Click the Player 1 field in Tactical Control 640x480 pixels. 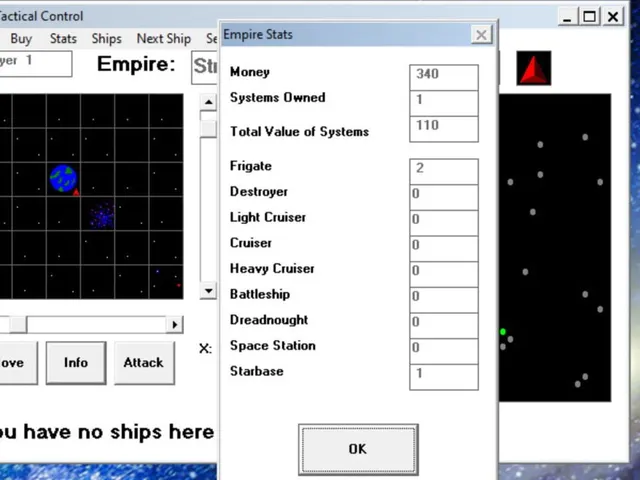pyautogui.click(x=36, y=64)
